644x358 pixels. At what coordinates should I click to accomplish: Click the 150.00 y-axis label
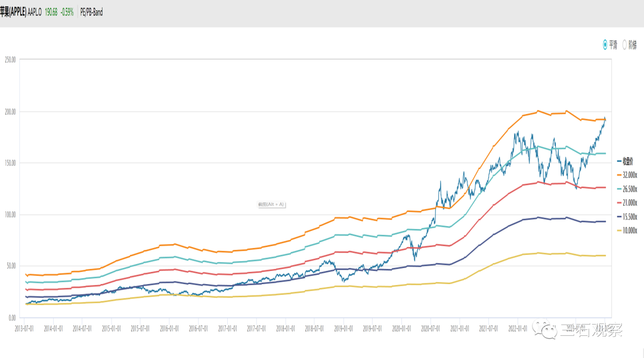10,163
